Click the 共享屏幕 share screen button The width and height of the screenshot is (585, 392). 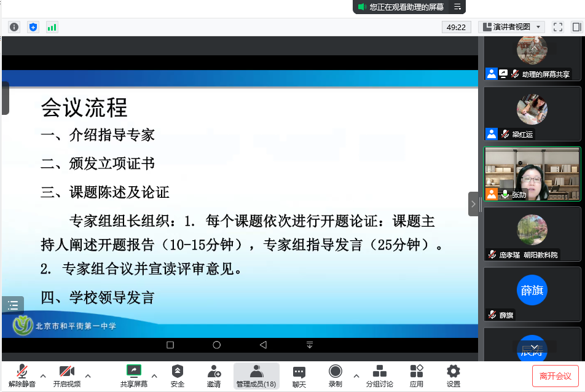[133, 376]
